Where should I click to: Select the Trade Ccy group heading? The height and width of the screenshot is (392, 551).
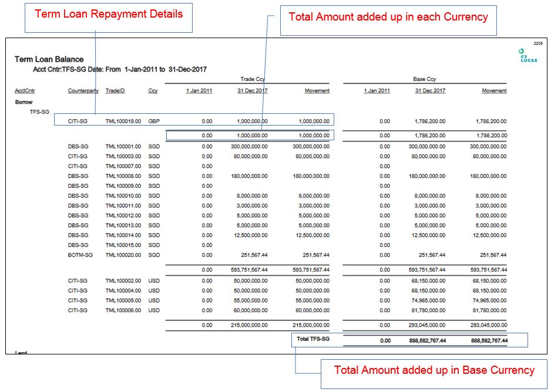[x=252, y=79]
